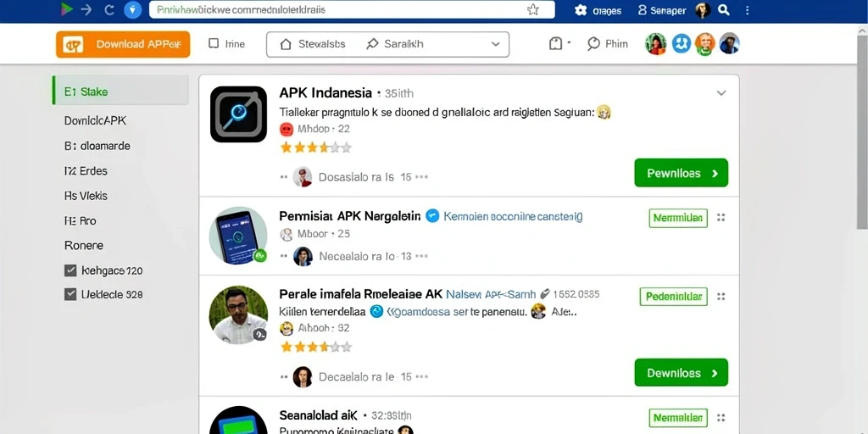Image resolution: width=868 pixels, height=434 pixels.
Task: Click the orange-haired avatar in toolbar
Action: pos(705,44)
